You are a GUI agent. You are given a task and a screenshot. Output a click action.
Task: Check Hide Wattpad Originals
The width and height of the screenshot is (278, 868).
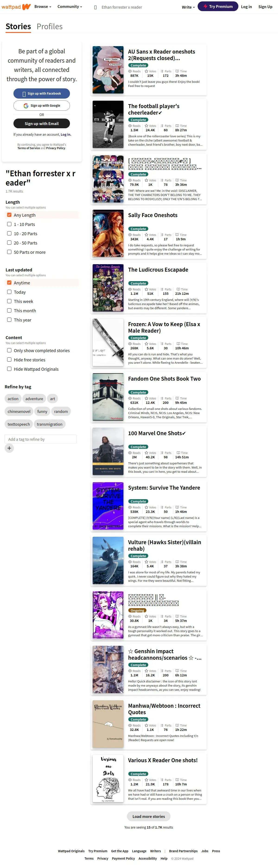pos(9,369)
